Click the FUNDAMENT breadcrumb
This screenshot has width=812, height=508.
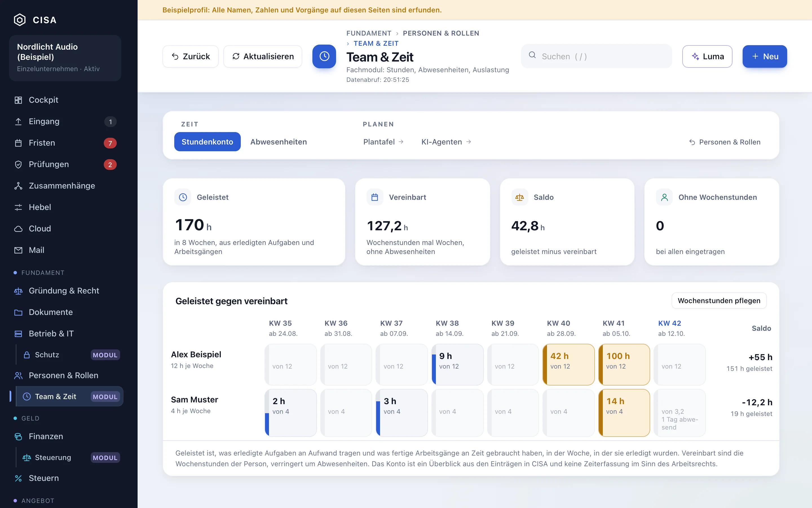369,33
